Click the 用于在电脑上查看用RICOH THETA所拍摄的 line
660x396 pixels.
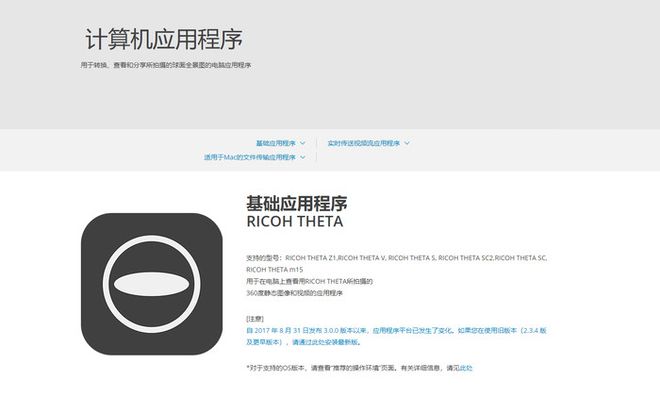pyautogui.click(x=309, y=281)
